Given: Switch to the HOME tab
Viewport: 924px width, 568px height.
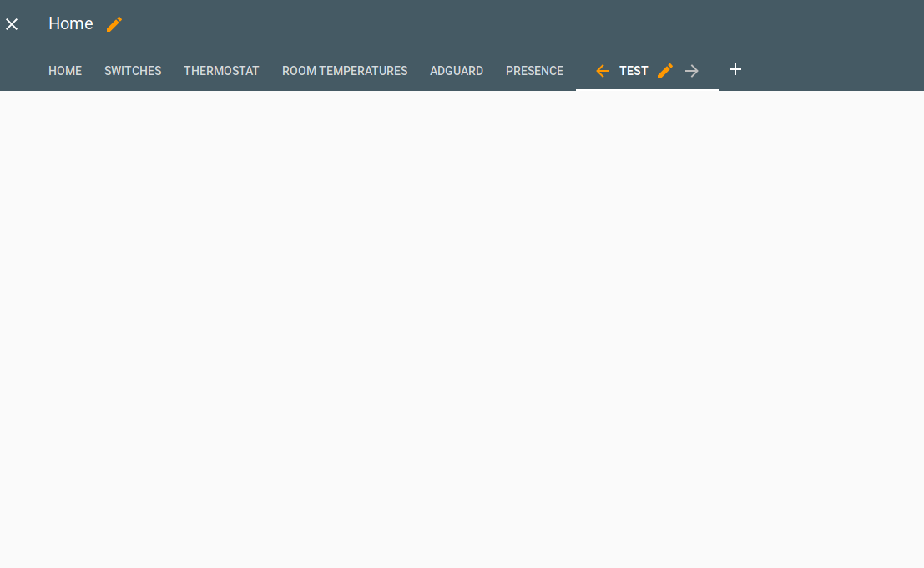Looking at the screenshot, I should tap(65, 71).
